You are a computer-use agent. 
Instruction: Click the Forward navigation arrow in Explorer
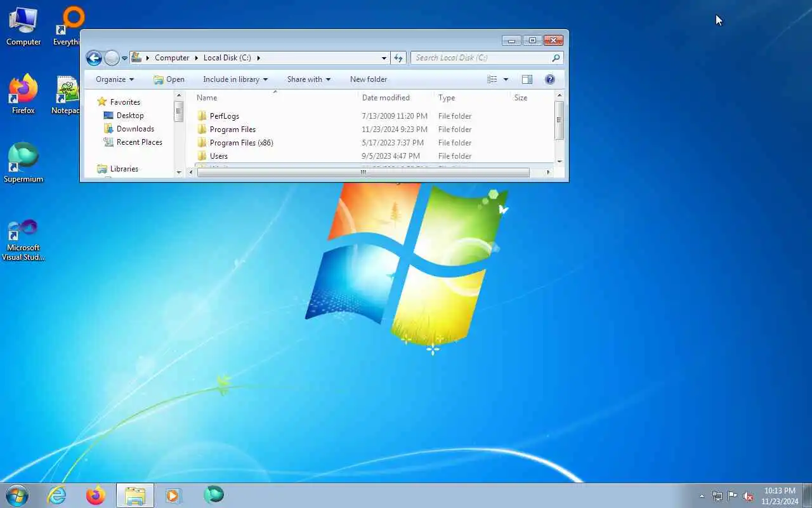pos(112,58)
